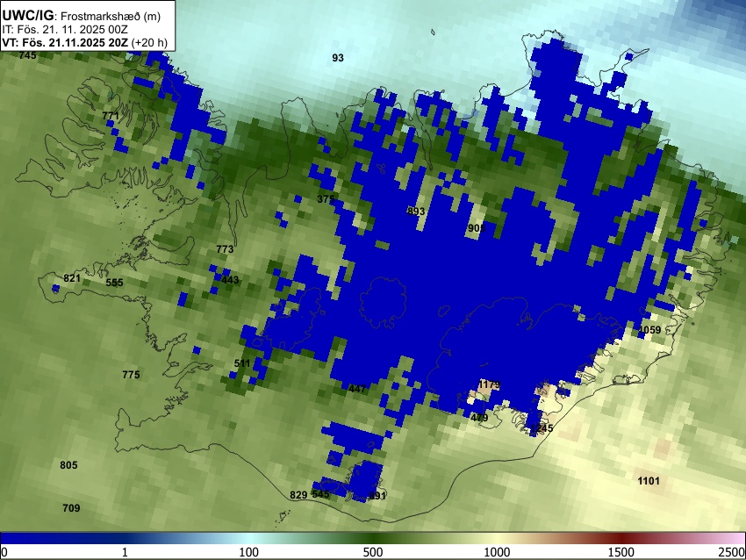Image resolution: width=746 pixels, height=560 pixels.
Task: Click the legend label 2500
Action: pos(732,552)
